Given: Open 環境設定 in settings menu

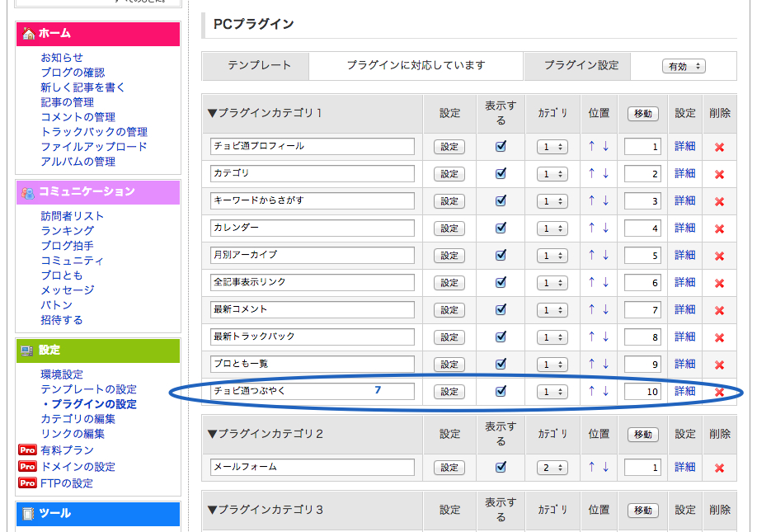Looking at the screenshot, I should (x=62, y=374).
